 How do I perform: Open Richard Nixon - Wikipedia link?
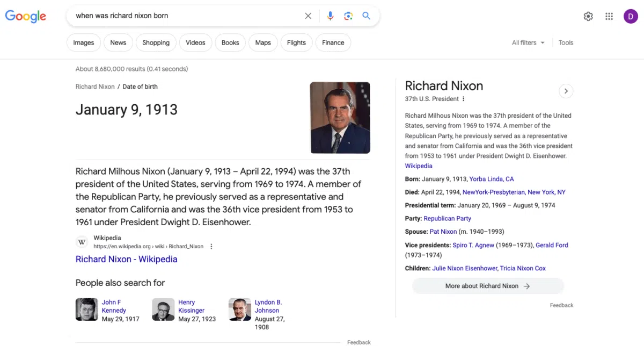coord(126,259)
